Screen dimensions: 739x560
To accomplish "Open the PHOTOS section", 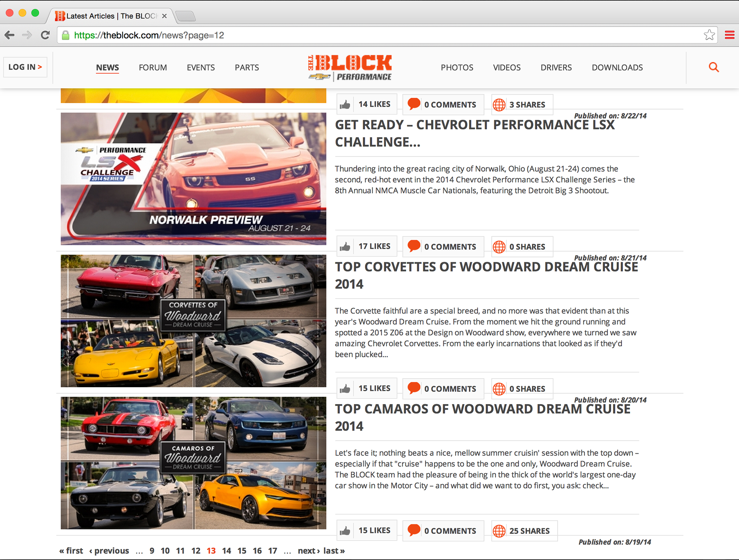I will coord(457,67).
